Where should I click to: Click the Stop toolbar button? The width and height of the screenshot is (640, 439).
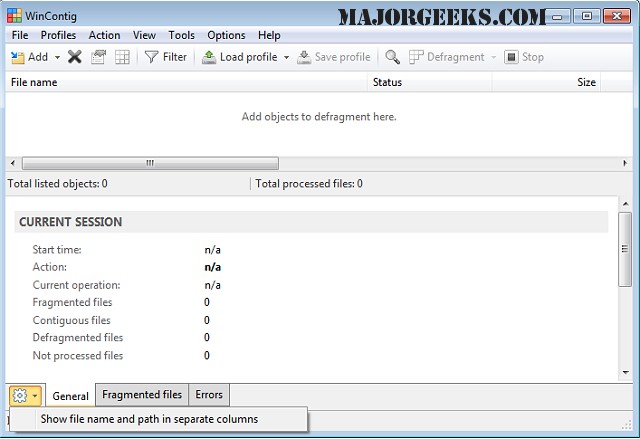(x=525, y=57)
